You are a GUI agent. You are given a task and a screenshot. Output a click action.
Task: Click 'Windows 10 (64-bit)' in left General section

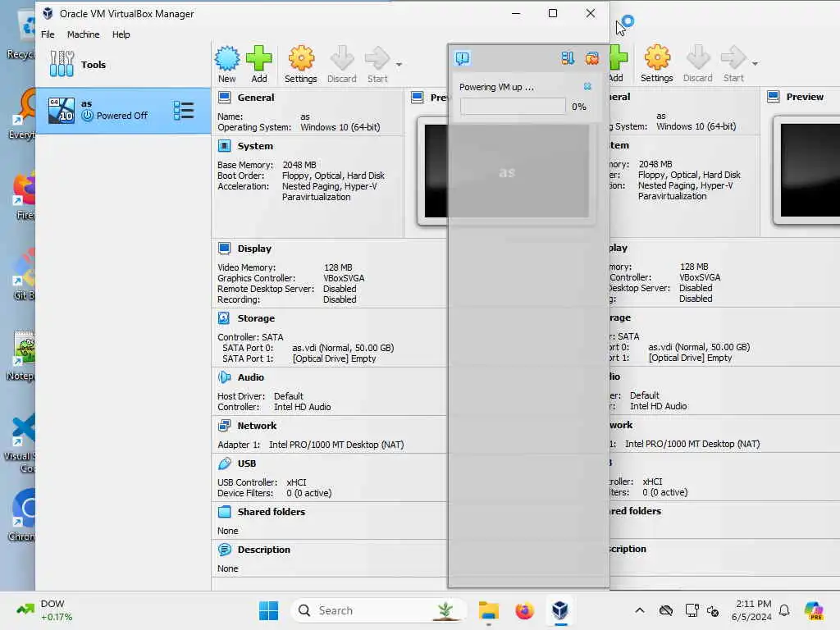[340, 127]
